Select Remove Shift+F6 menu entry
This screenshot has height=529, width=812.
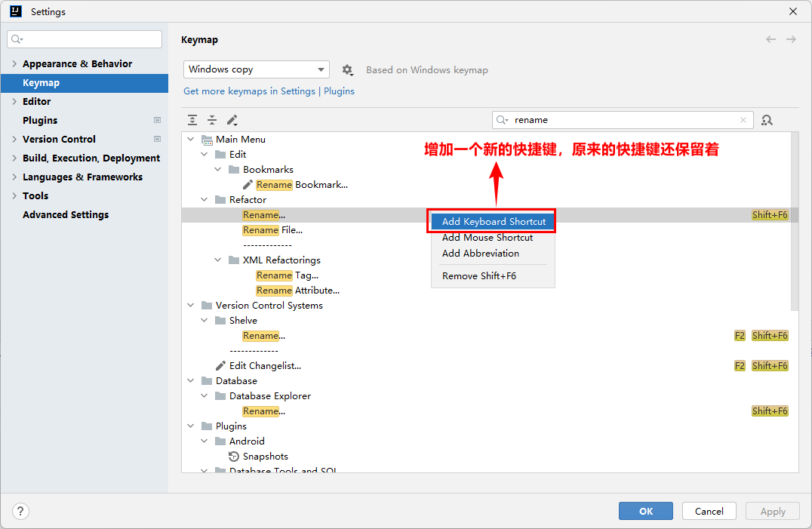(x=479, y=276)
